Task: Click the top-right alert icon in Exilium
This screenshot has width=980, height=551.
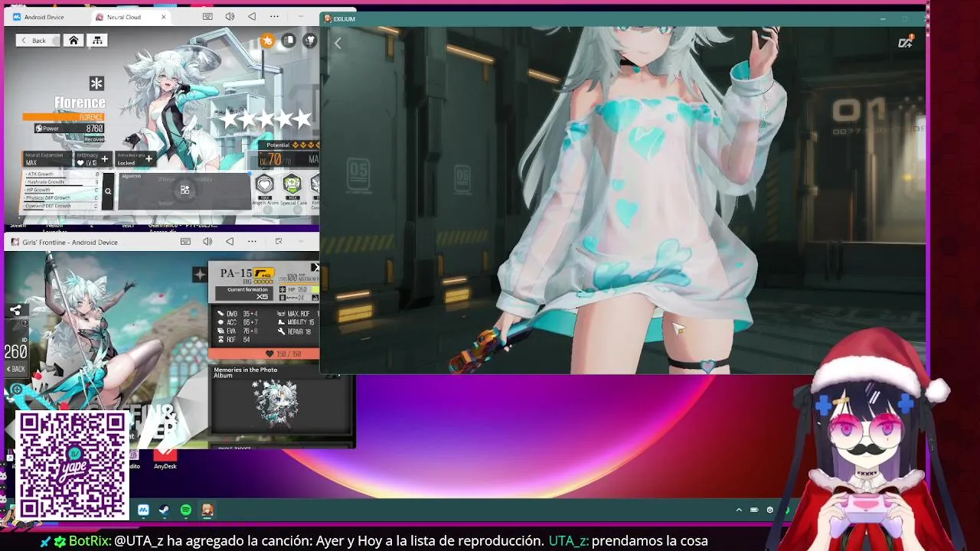Action: [906, 41]
